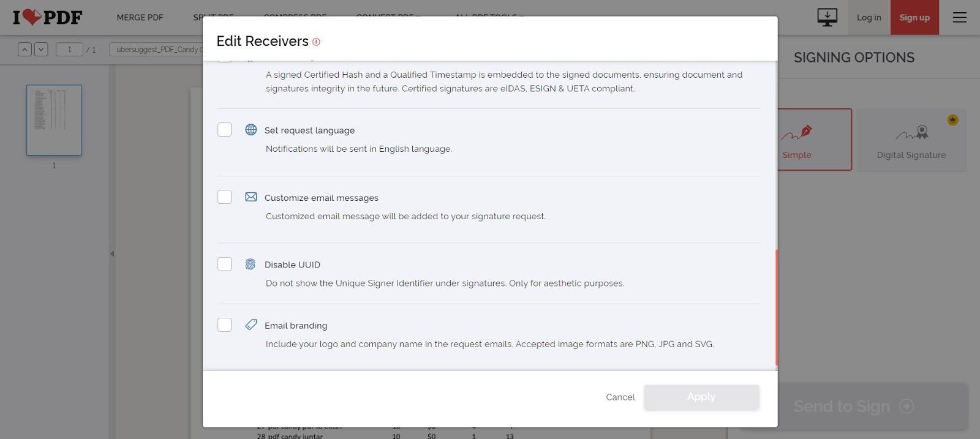Select the Digital Signature option
The image size is (980, 439).
(x=911, y=140)
